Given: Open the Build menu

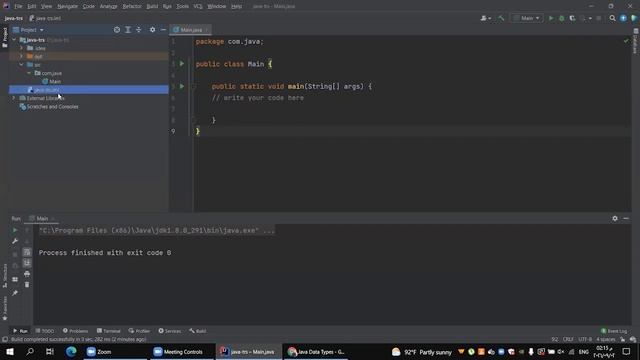Looking at the screenshot, I should pos(152,6).
